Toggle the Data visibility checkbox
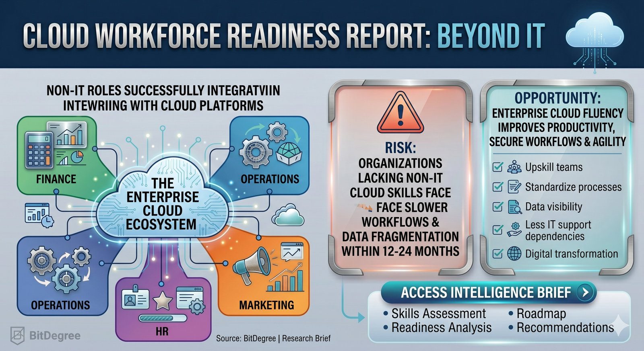This screenshot has width=644, height=351. point(498,207)
